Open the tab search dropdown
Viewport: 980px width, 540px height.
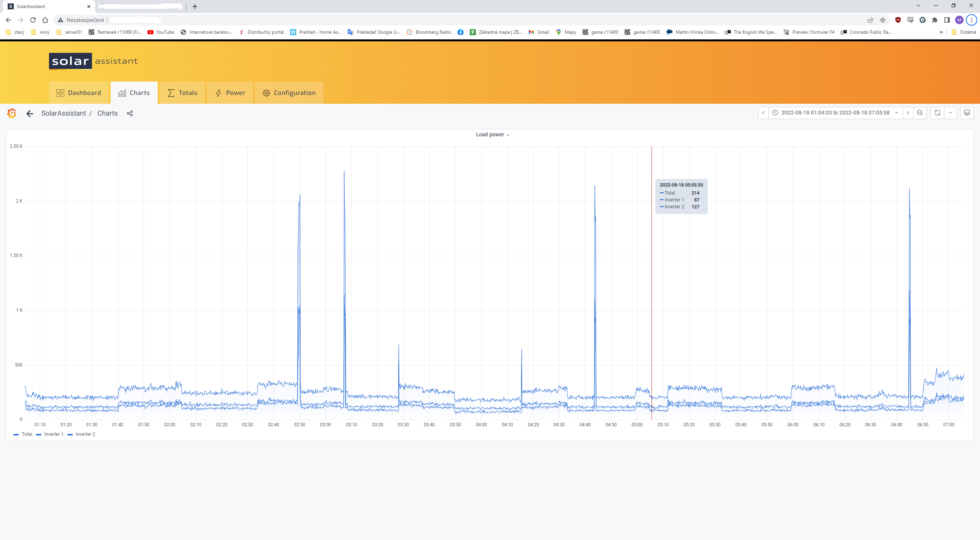[918, 5]
